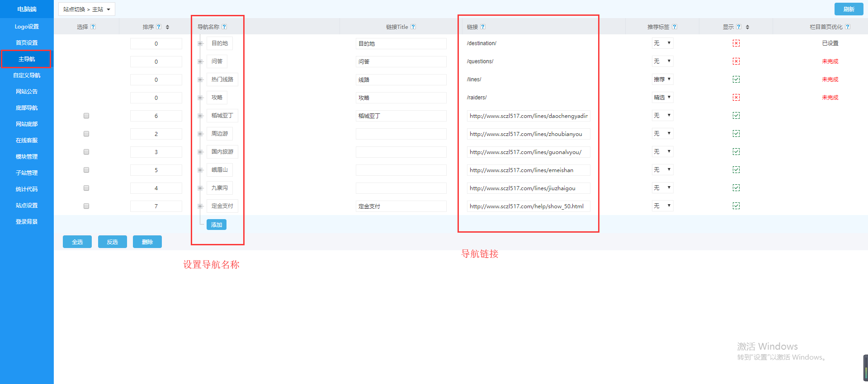Select the checkbox for the 峨眉山 row

tap(86, 170)
